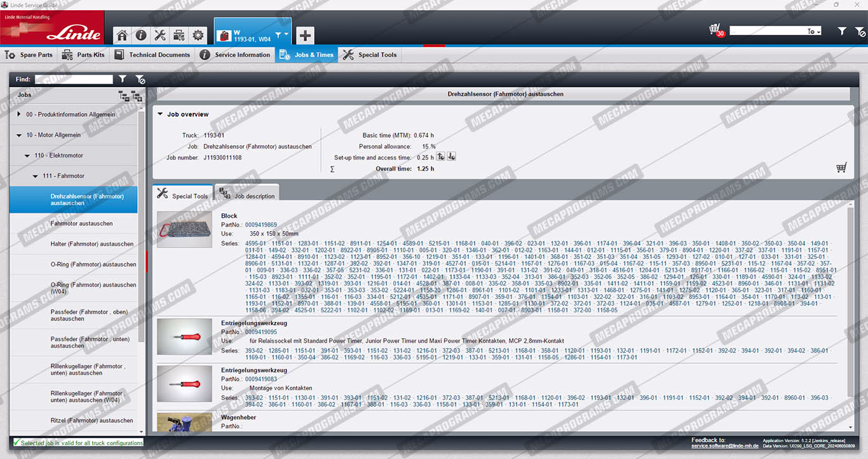This screenshot has width=868, height=459.
Task: Add a new truck tab with plus
Action: tap(305, 36)
